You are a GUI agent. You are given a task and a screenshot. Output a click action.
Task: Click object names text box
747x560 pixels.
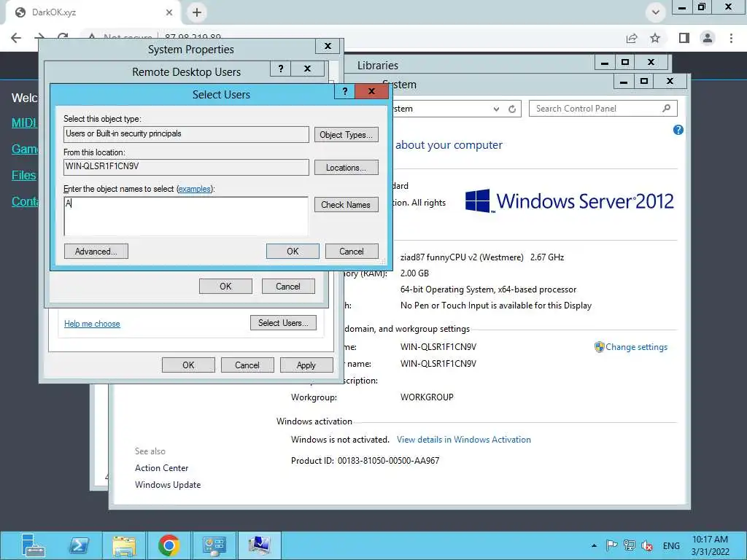click(x=186, y=217)
